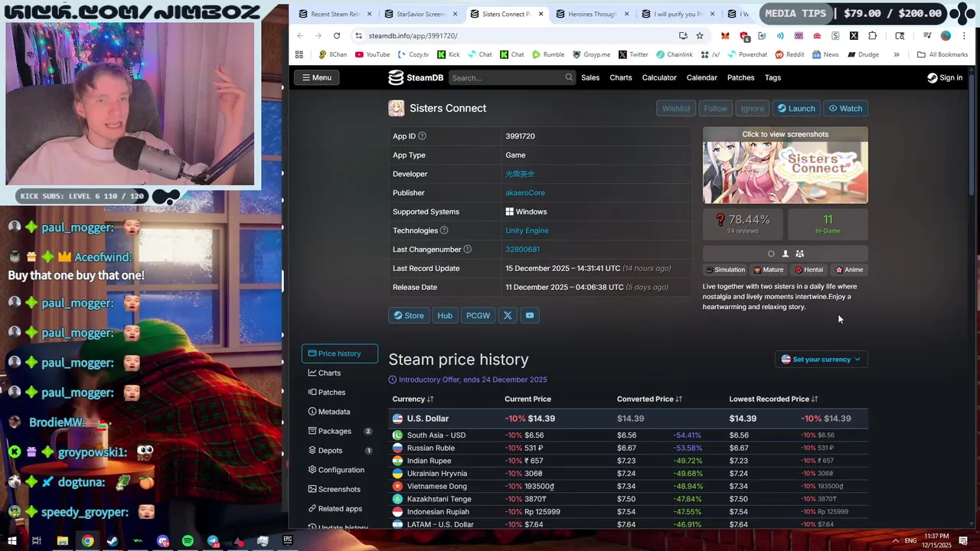Image resolution: width=980 pixels, height=551 pixels.
Task: Open the Calculator menu item
Action: 659,77
